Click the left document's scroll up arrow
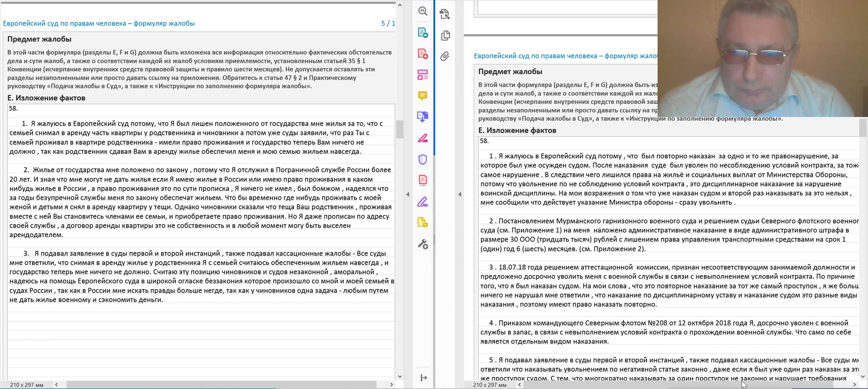 [x=400, y=5]
